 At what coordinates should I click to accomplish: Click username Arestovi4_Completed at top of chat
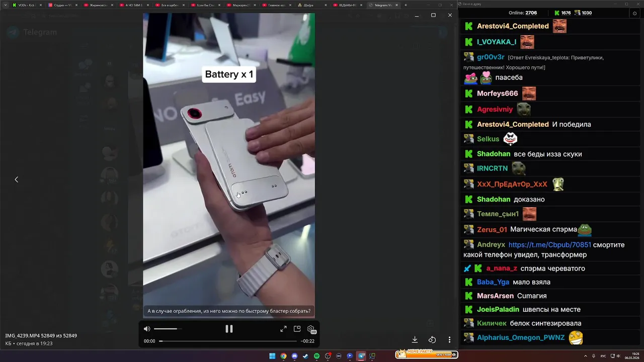(x=513, y=26)
